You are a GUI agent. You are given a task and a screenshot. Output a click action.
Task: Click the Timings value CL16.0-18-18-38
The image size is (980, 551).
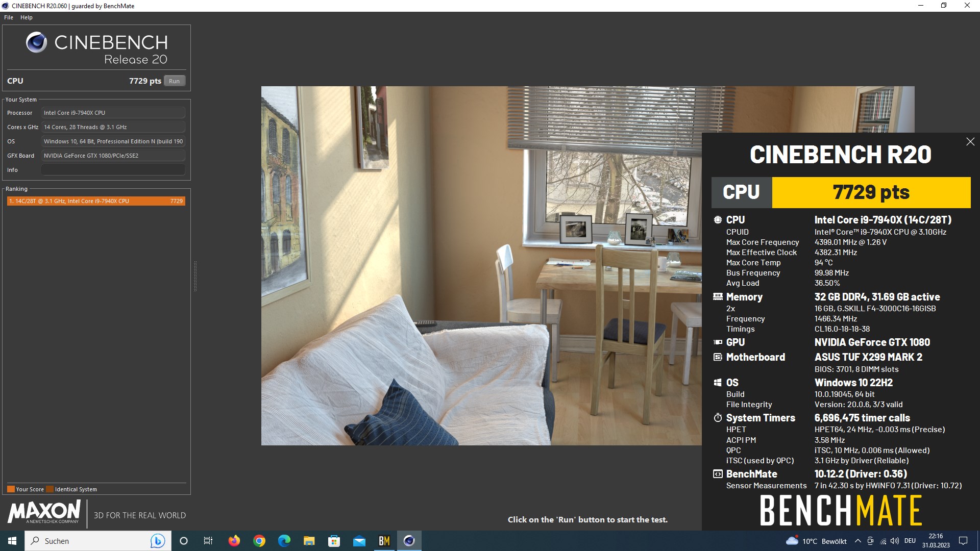(x=842, y=329)
